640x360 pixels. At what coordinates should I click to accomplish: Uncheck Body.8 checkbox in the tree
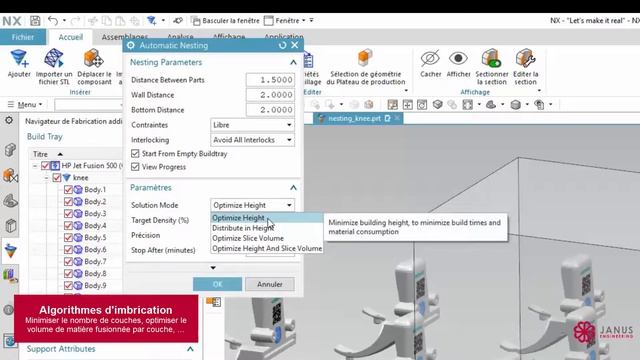pyautogui.click(x=68, y=273)
